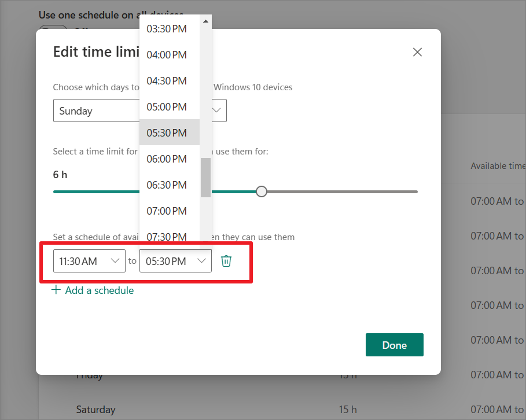Click the 6 h time limit slider handle
The height and width of the screenshot is (420, 526).
click(262, 191)
